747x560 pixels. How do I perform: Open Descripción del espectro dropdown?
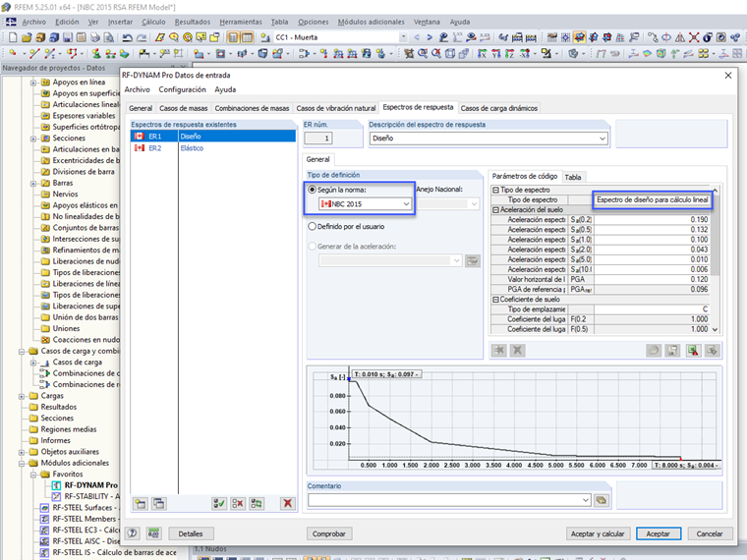(x=603, y=139)
